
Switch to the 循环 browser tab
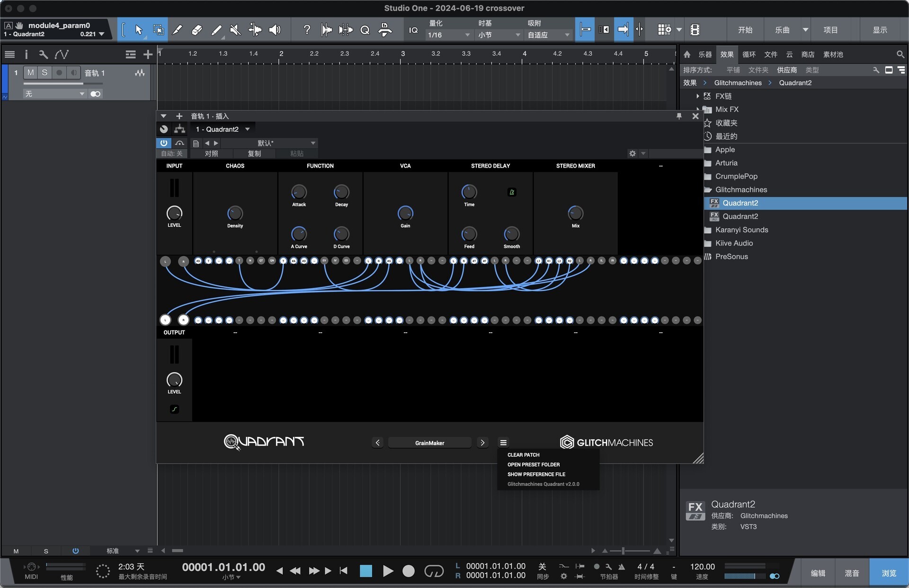click(749, 54)
